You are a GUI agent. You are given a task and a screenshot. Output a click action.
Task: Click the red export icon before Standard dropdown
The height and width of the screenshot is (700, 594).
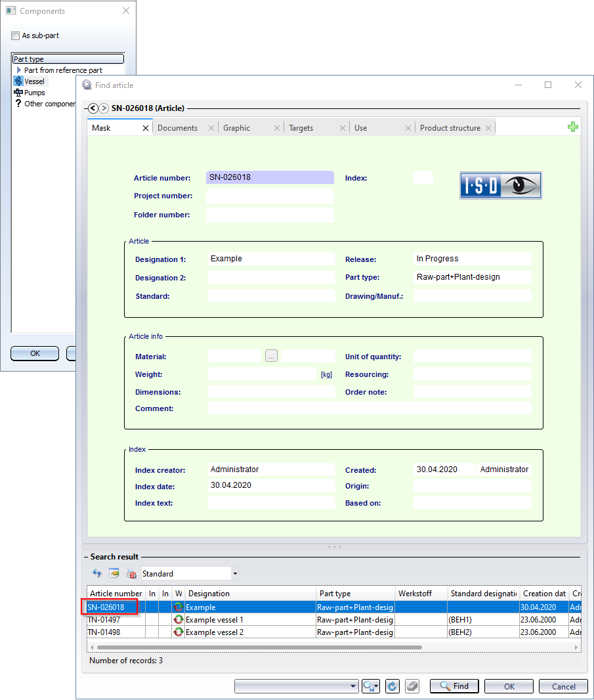(131, 573)
